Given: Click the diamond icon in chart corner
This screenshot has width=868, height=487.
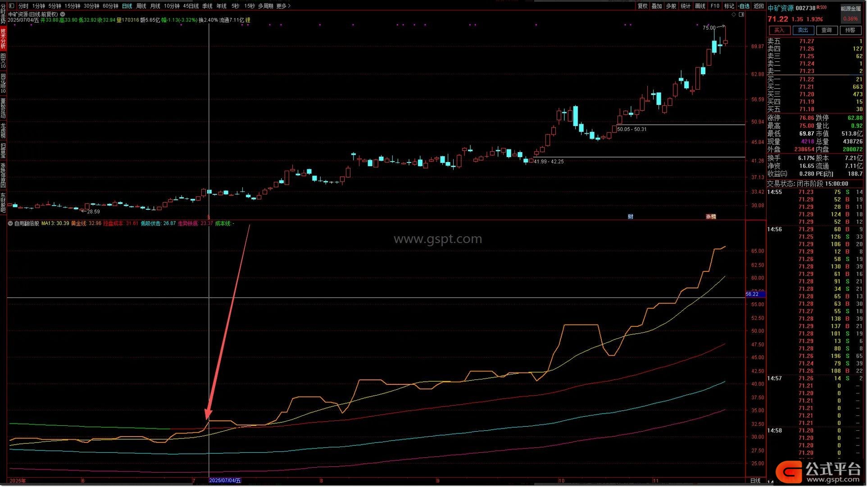Looking at the screenshot, I should pyautogui.click(x=733, y=14).
